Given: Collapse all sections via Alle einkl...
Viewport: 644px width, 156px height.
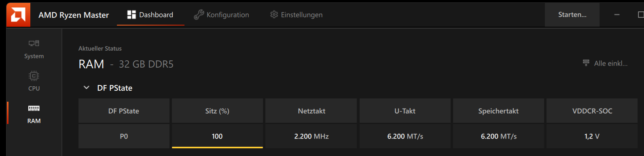Looking at the screenshot, I should tap(610, 63).
